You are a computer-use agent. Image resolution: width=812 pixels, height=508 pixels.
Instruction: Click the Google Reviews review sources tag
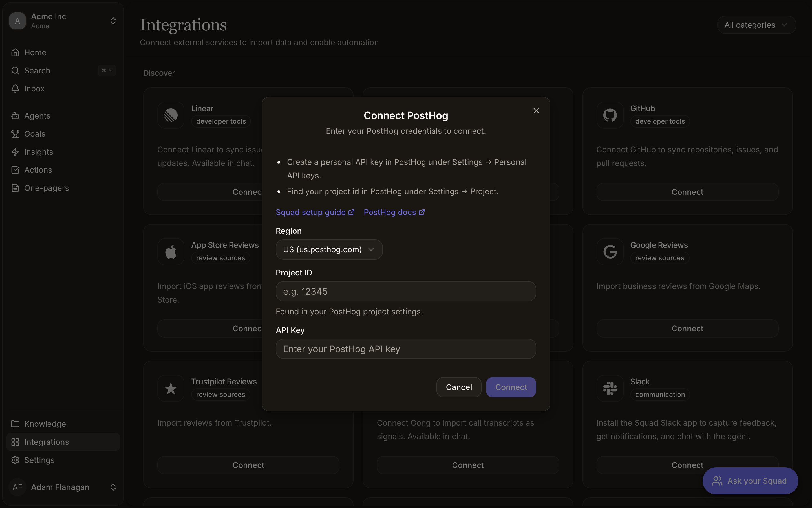(659, 258)
